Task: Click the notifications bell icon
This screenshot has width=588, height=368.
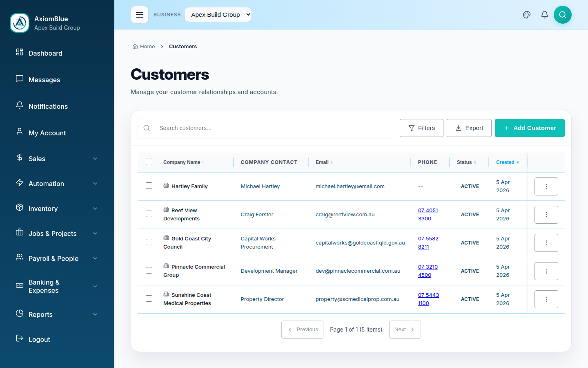Action: pyautogui.click(x=544, y=14)
